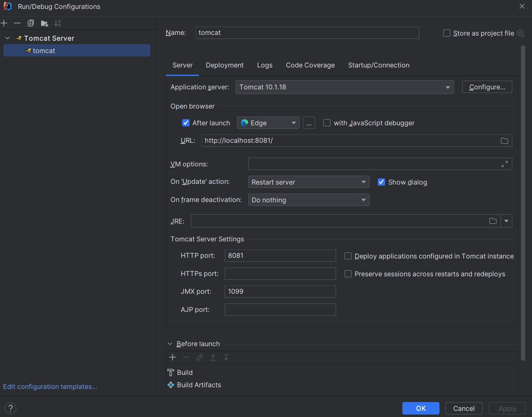Copy the selected configuration

[31, 23]
